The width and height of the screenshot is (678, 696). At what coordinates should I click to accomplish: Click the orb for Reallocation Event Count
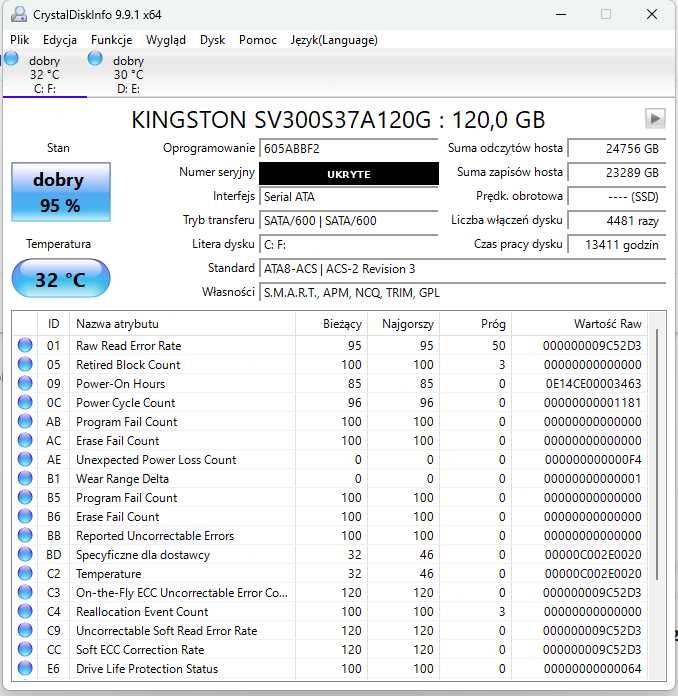tap(25, 611)
